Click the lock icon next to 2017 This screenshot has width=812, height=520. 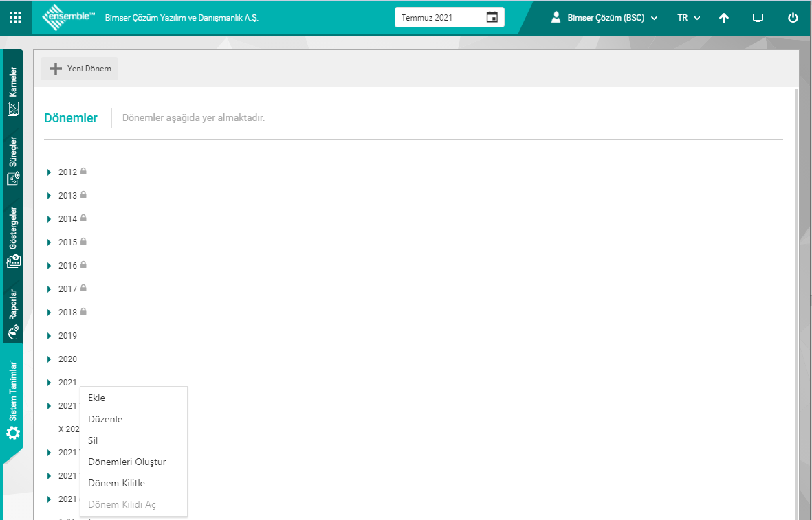coord(83,288)
